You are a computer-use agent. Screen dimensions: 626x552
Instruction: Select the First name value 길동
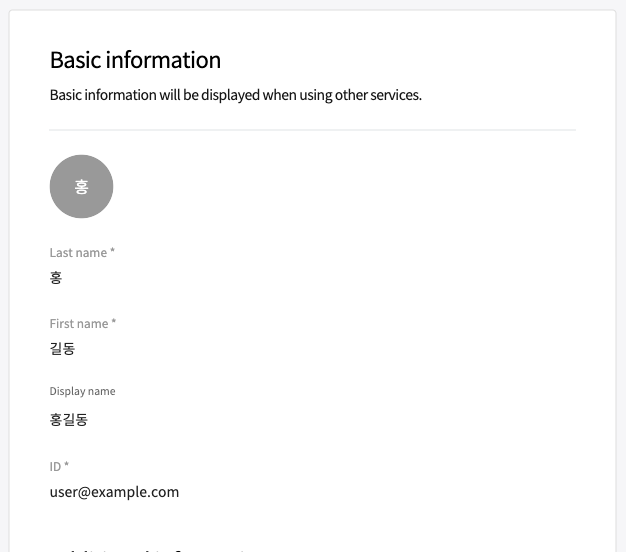pyautogui.click(x=62, y=349)
